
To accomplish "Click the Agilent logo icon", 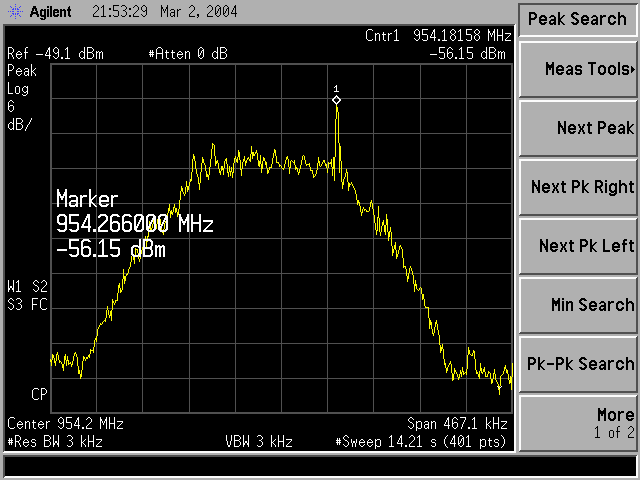I will point(15,11).
